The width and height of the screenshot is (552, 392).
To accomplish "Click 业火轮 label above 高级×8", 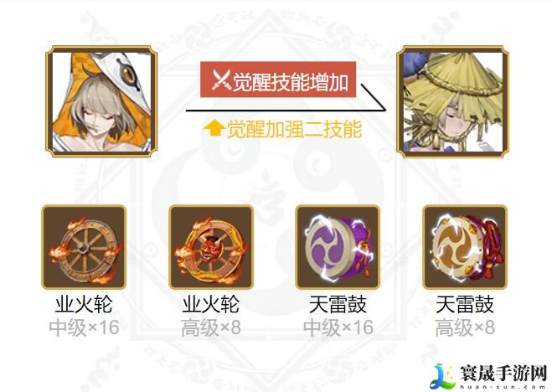I will [211, 304].
